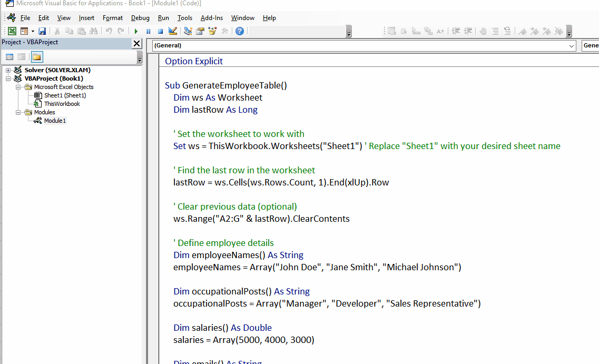Open the procedure dropdown showing Gene
The image size is (599, 364).
590,45
